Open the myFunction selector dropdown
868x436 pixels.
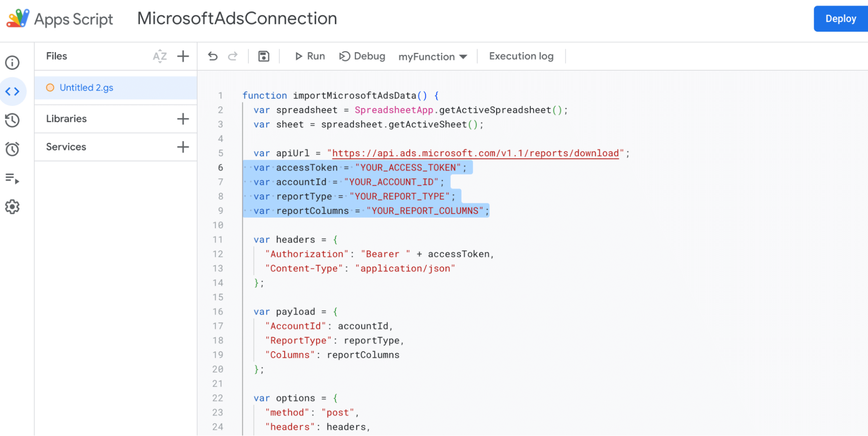click(432, 56)
